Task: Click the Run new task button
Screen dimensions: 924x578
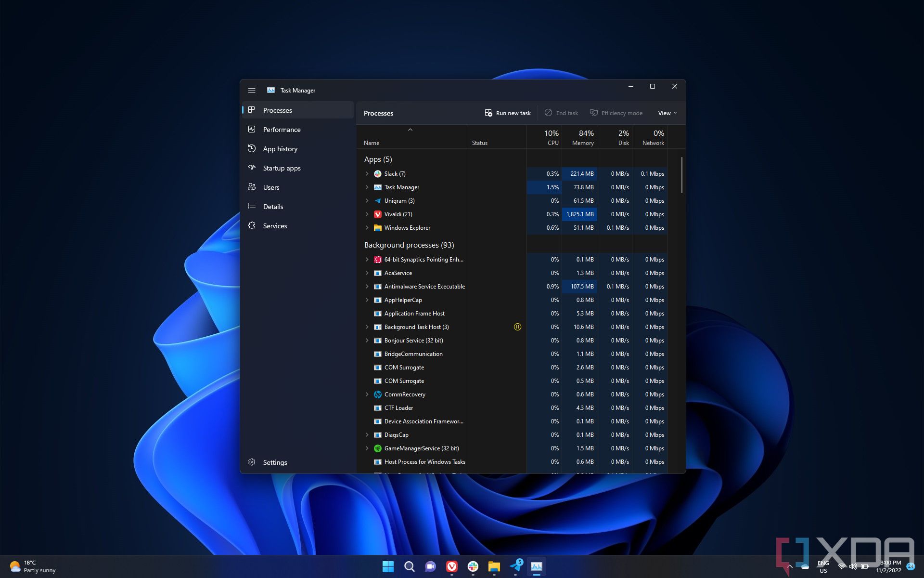Action: tap(508, 113)
